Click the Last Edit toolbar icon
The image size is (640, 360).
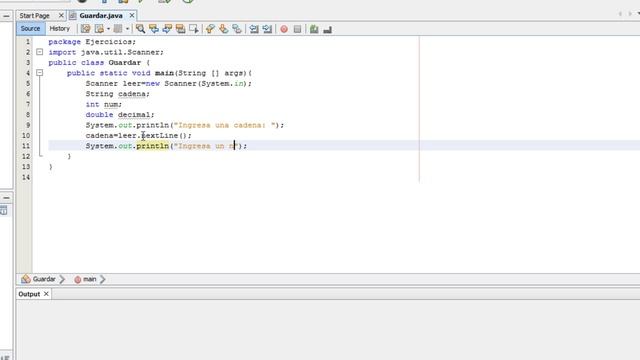point(85,29)
